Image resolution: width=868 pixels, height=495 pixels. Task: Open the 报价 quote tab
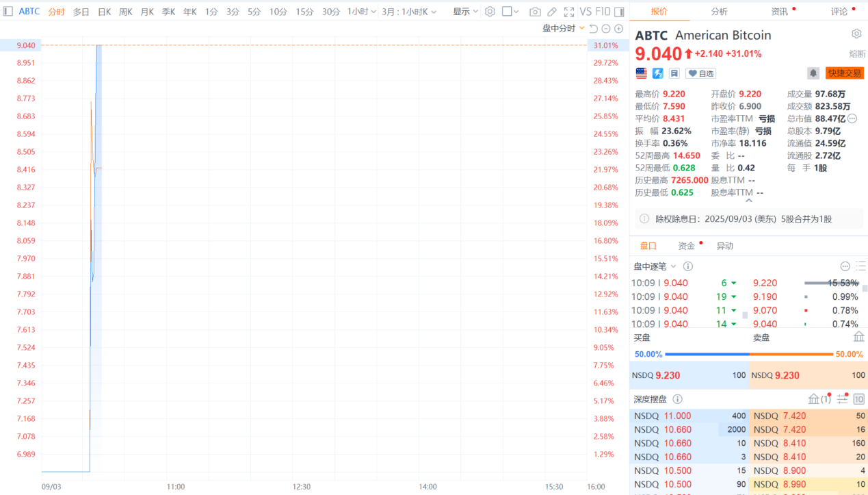coord(659,12)
